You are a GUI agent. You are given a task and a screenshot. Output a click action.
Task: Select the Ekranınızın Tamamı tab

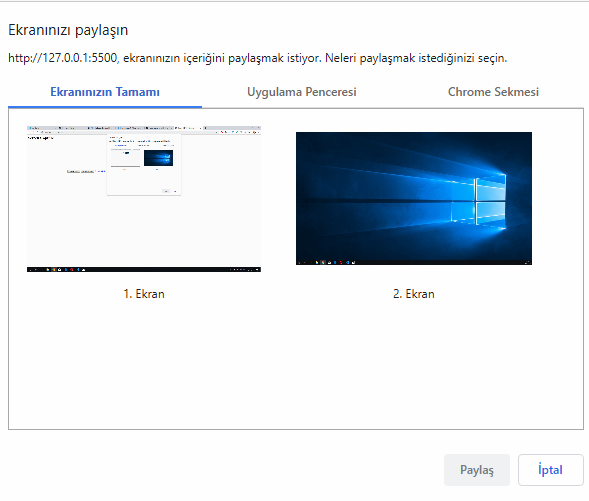(105, 92)
